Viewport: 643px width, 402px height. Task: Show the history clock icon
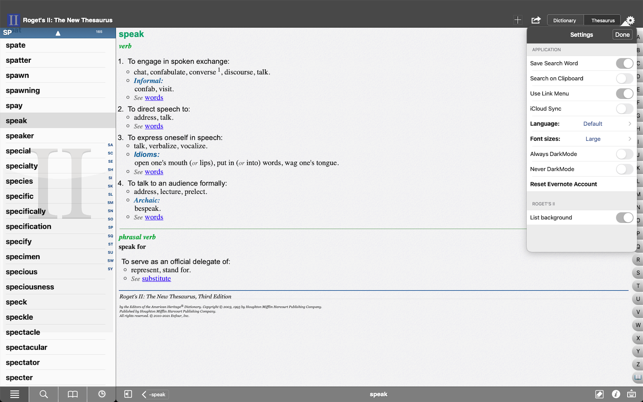click(x=102, y=394)
